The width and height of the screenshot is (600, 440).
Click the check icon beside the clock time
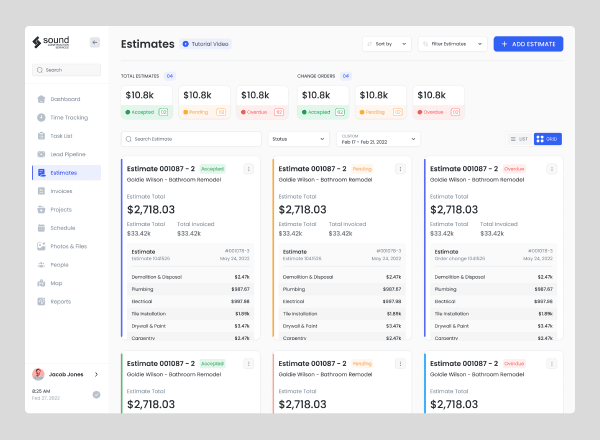[96, 394]
